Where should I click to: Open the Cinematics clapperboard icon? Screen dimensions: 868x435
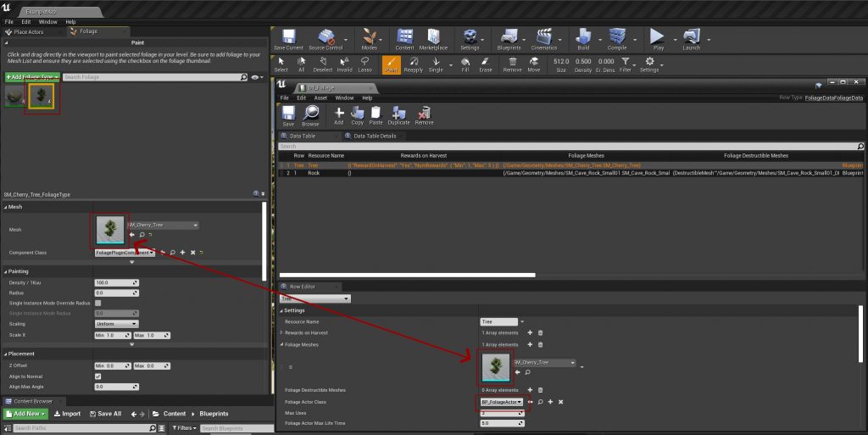click(544, 39)
